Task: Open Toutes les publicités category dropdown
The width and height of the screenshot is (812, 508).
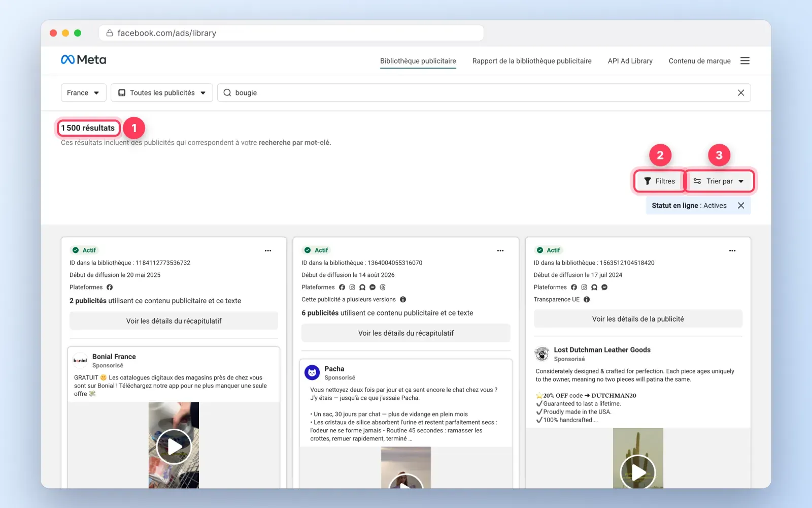Action: point(162,93)
